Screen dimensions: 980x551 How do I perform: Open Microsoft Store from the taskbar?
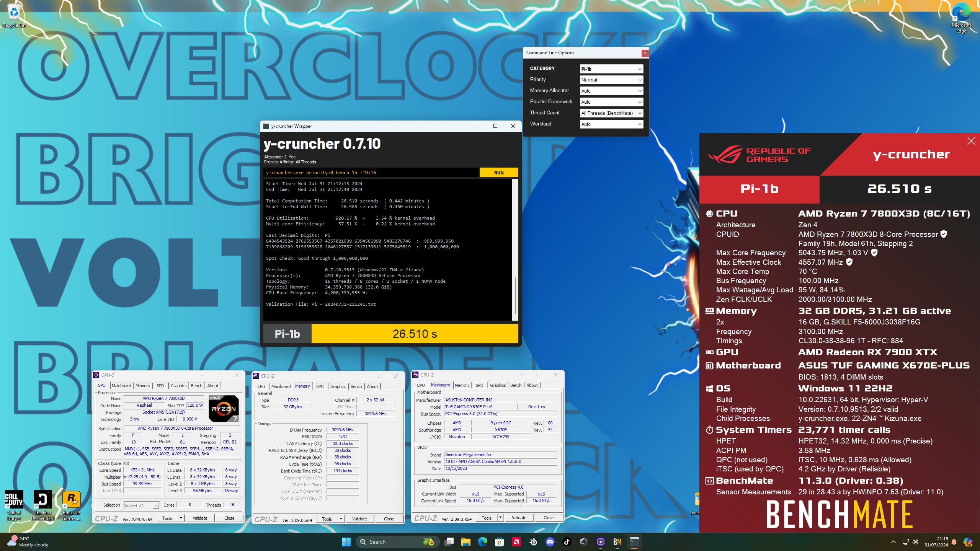point(499,542)
